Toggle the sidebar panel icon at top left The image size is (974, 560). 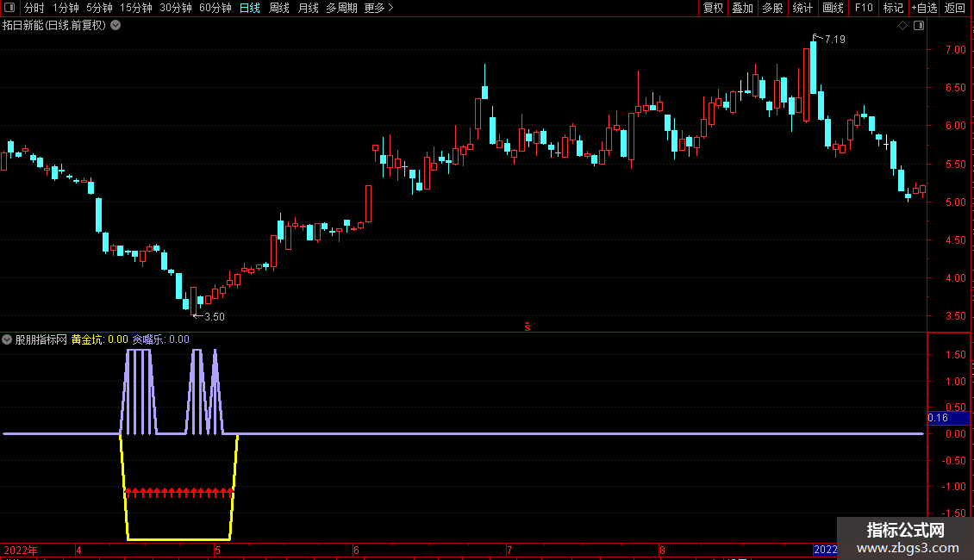click(9, 8)
